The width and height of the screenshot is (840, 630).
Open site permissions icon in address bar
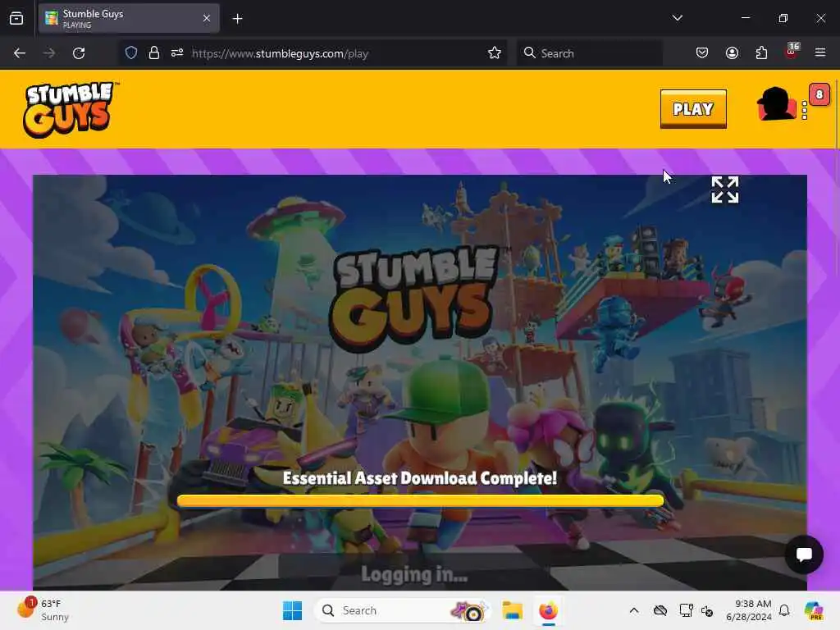177,53
